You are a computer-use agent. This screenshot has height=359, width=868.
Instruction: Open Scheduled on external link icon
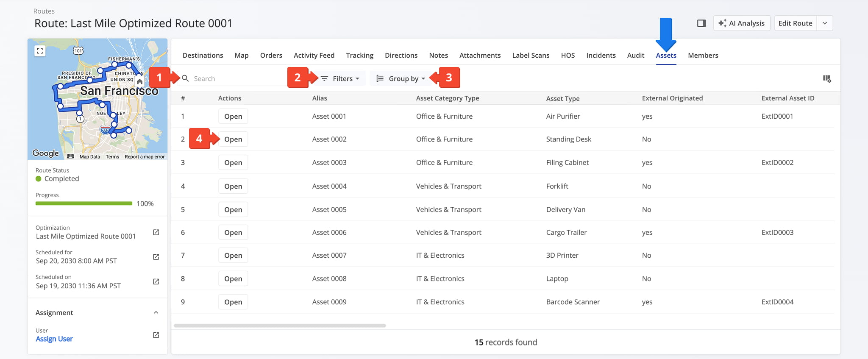156,281
